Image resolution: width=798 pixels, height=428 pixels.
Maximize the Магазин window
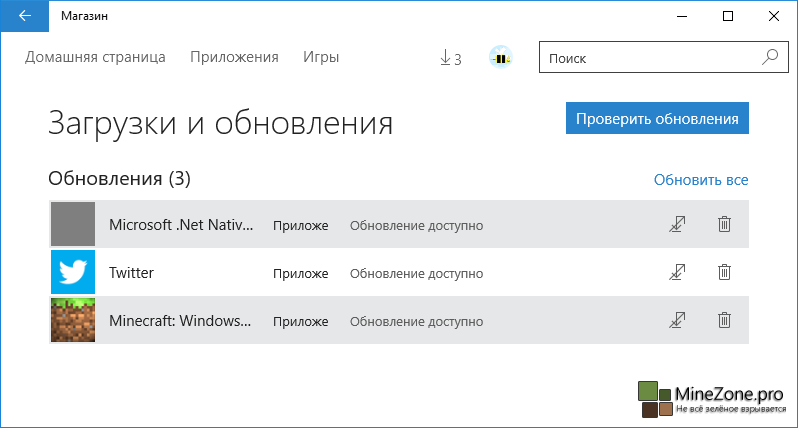tap(727, 16)
